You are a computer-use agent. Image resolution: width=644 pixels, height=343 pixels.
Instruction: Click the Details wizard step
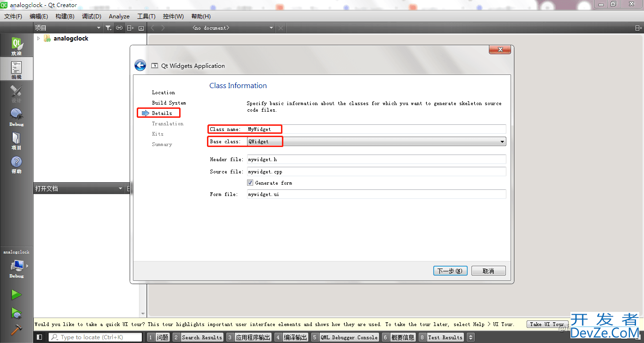point(162,113)
